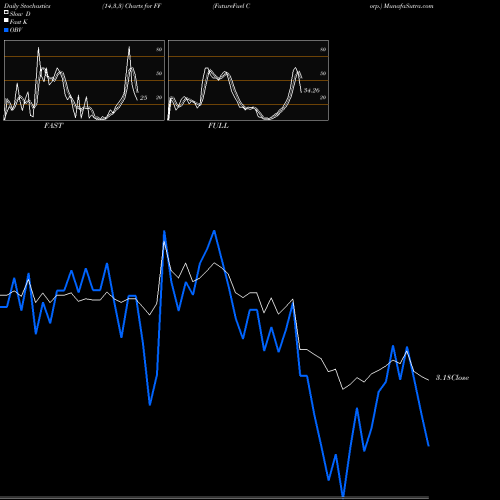Click the 80 level label in FAST chart
This screenshot has width=500, height=500.
pos(159,50)
